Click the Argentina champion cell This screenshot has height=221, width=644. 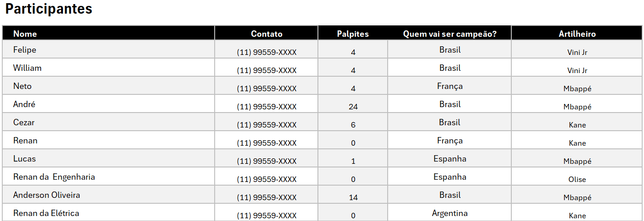pos(450,213)
